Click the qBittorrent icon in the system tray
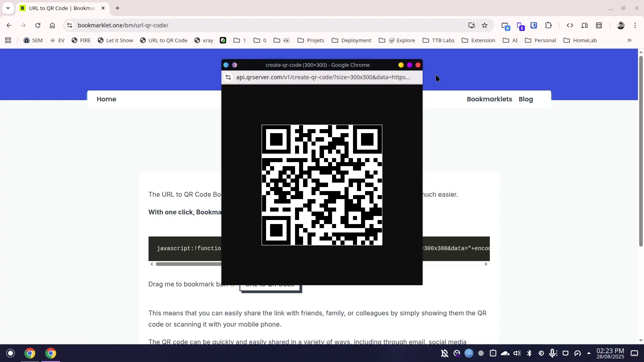644x362 pixels. point(469,354)
